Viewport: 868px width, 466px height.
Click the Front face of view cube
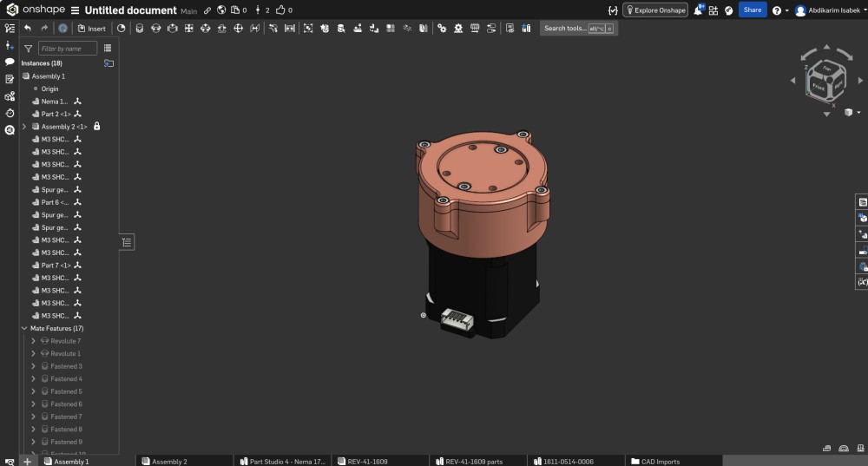point(819,86)
